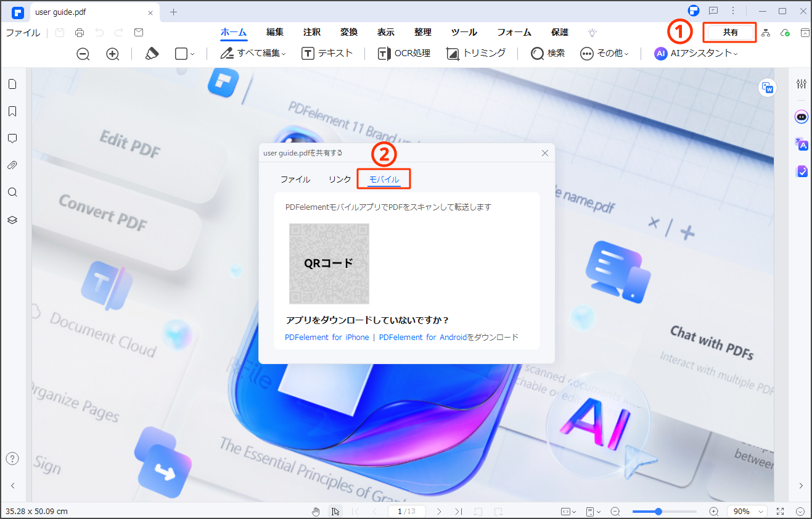
Task: Collapse the ribbon toolbar icon
Action: point(805,33)
